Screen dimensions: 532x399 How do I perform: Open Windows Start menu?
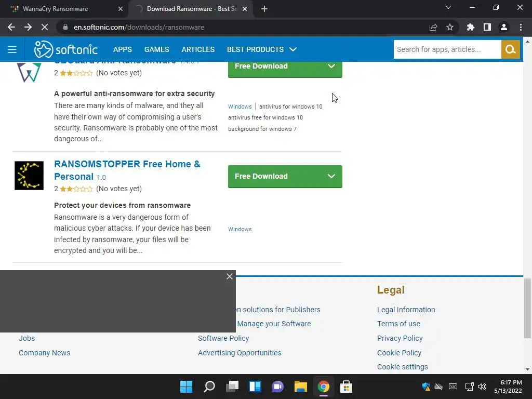click(x=187, y=387)
